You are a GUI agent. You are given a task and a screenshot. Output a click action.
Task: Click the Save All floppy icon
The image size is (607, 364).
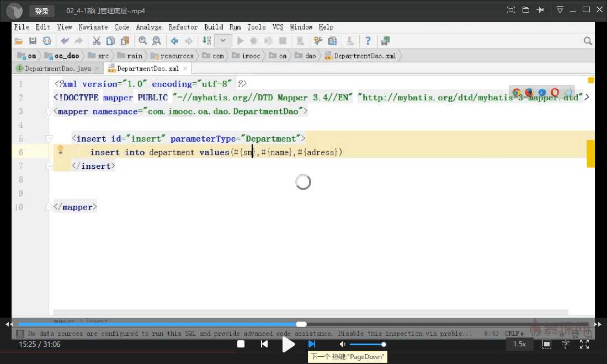[x=33, y=41]
